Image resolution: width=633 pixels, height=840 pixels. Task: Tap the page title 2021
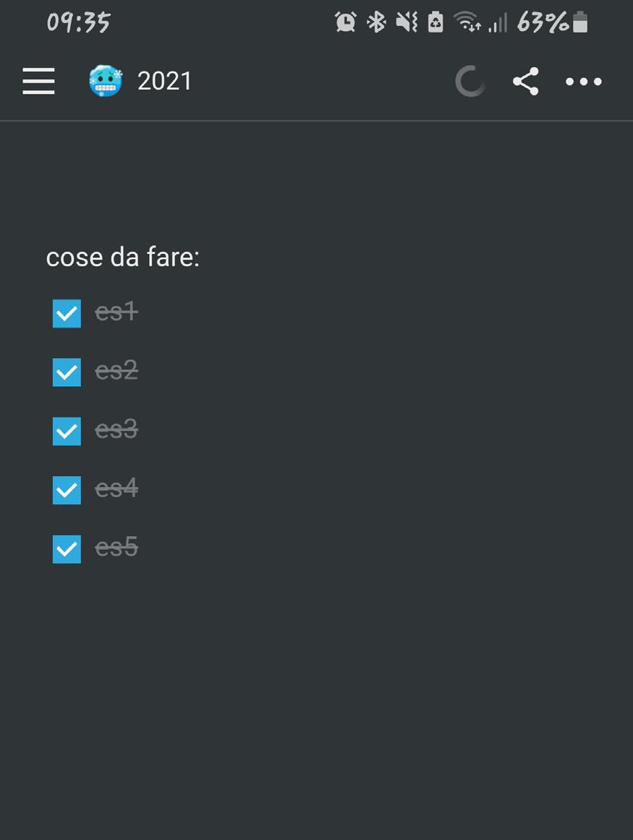click(x=165, y=81)
